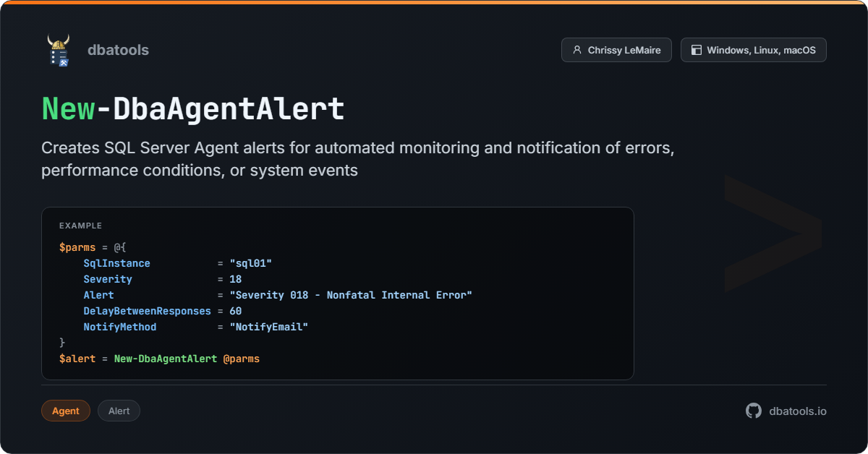Click the $parms variable on first code line

pyautogui.click(x=77, y=247)
